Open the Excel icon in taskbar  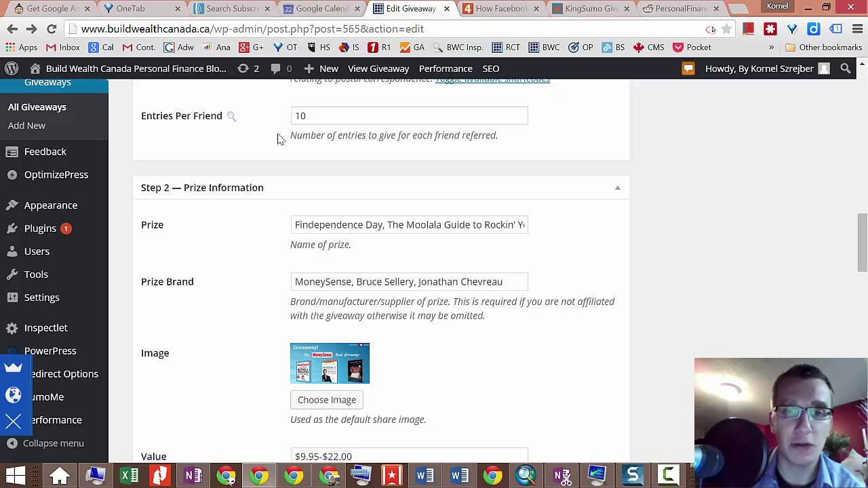[x=129, y=476]
